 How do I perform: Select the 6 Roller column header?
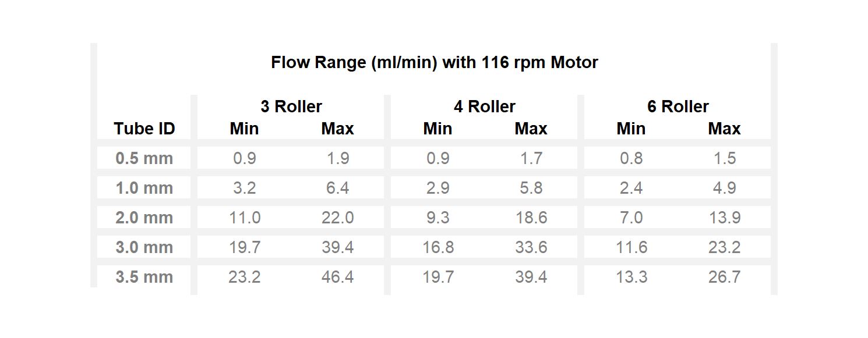click(678, 106)
